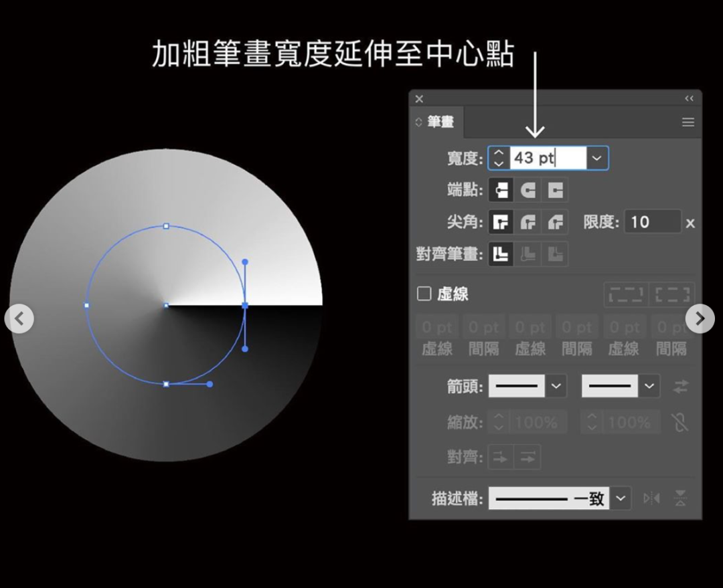Click the 端點 cap label

coord(465,190)
